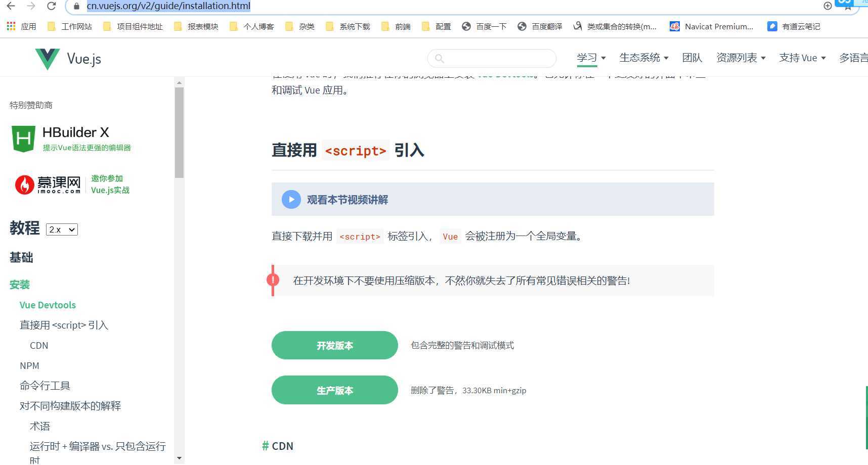Click the sidebar scrollbar up arrow
Viewport: 868px width, 465px height.
point(179,82)
